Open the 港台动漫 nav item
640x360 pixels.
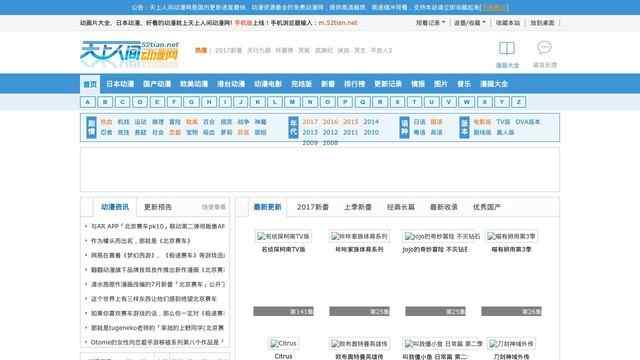(231, 84)
